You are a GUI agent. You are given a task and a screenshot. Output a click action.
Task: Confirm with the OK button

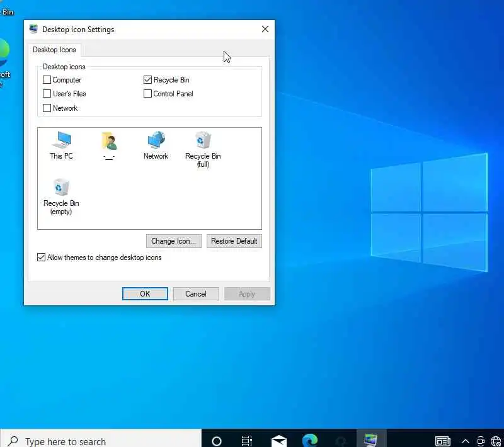pyautogui.click(x=145, y=294)
